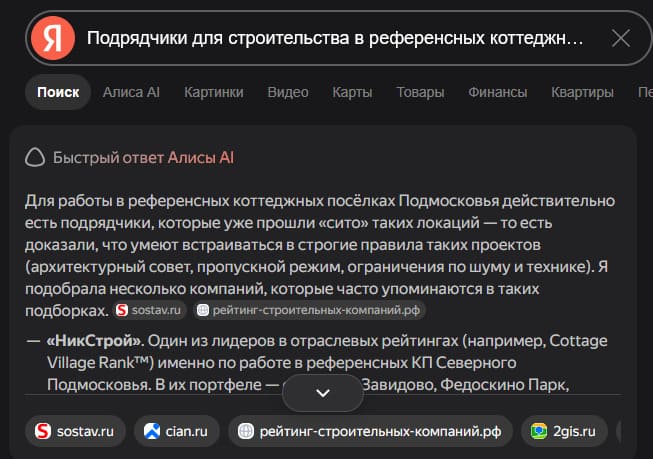Screen dimensions: 653x459
Task: Select the active Поиск tab
Action: (x=58, y=92)
